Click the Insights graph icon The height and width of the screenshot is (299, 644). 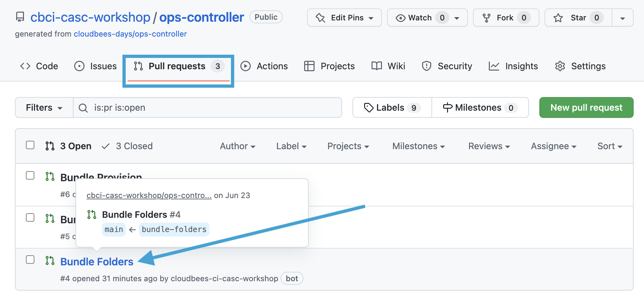coord(494,66)
